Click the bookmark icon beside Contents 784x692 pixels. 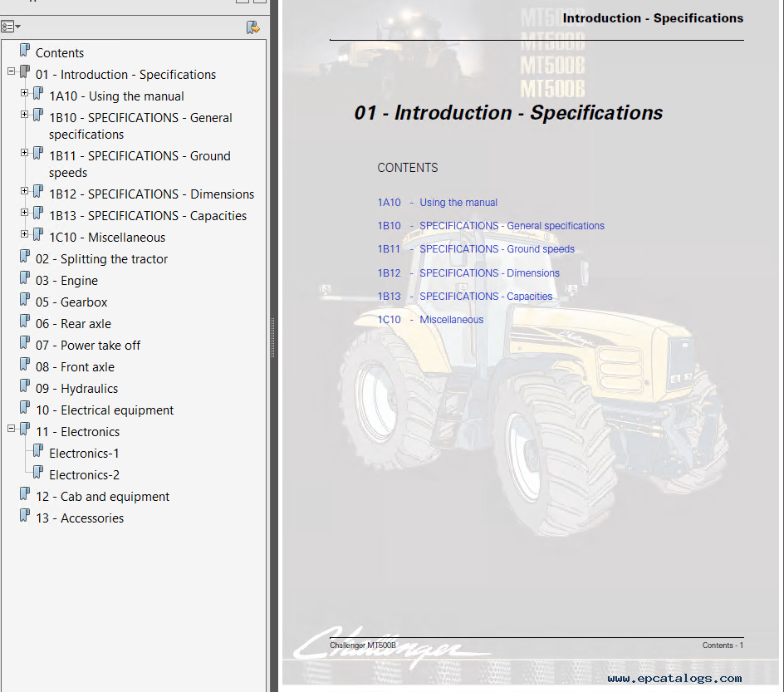[x=25, y=51]
